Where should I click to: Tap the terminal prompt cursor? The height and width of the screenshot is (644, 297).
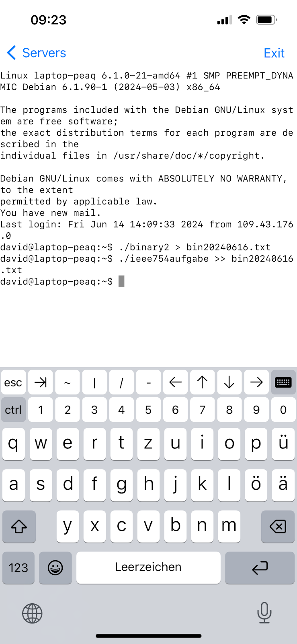121,281
